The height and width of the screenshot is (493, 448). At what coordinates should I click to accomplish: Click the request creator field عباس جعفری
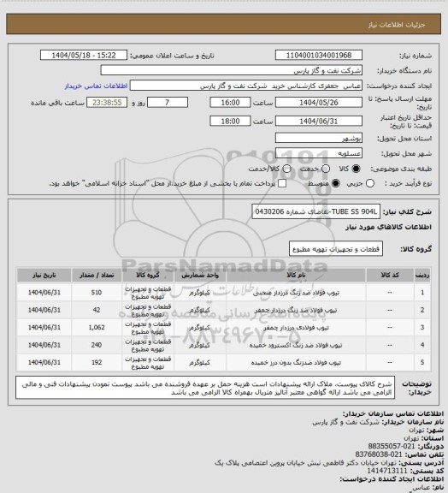click(x=246, y=86)
